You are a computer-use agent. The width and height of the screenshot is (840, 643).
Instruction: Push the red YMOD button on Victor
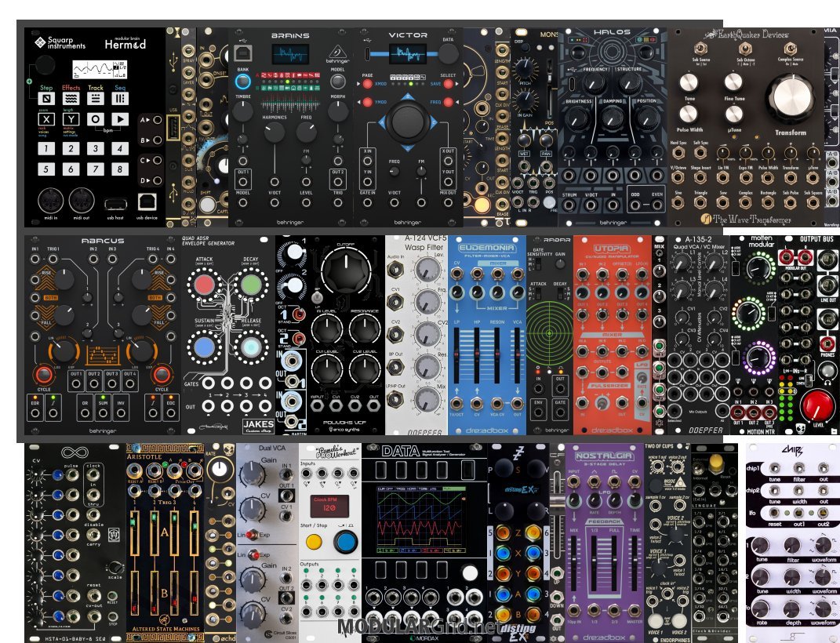point(368,102)
